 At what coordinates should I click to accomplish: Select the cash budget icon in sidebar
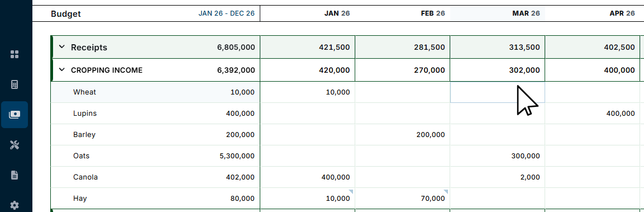coord(15,115)
